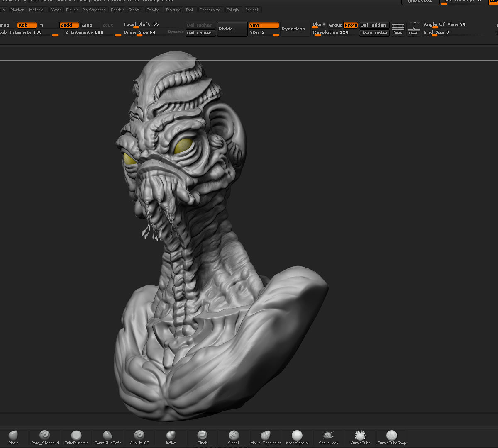498x448 pixels.
Task: Click the QuickSave button
Action: click(420, 2)
